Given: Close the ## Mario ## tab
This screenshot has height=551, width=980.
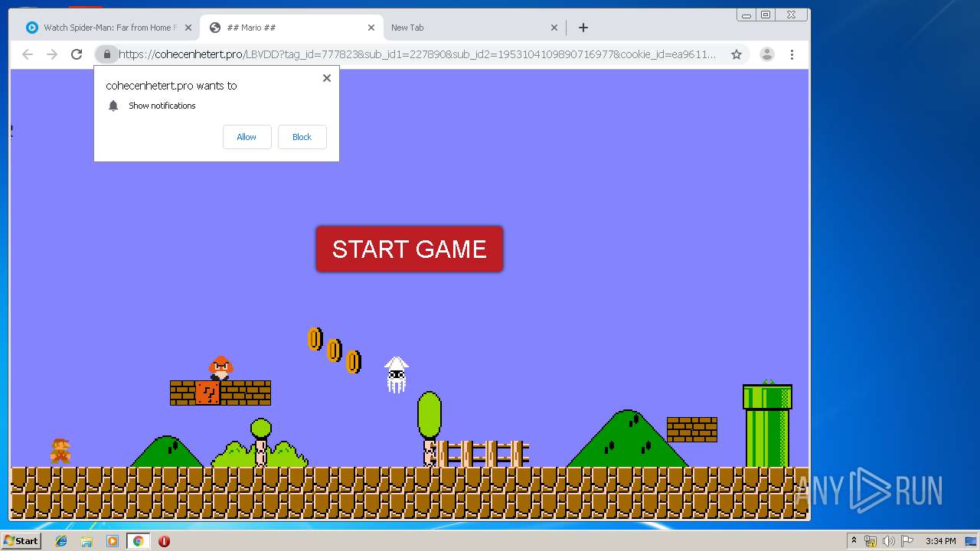Looking at the screenshot, I should (x=371, y=28).
